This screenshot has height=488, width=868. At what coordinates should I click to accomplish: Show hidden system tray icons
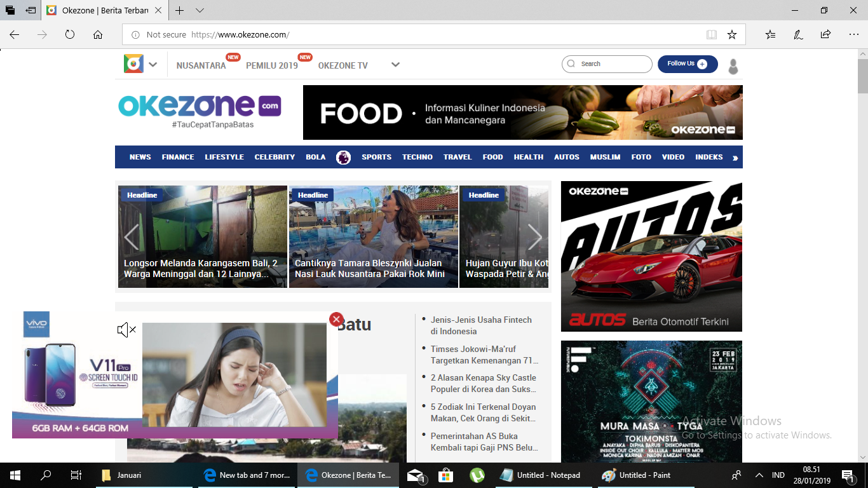coord(759,475)
